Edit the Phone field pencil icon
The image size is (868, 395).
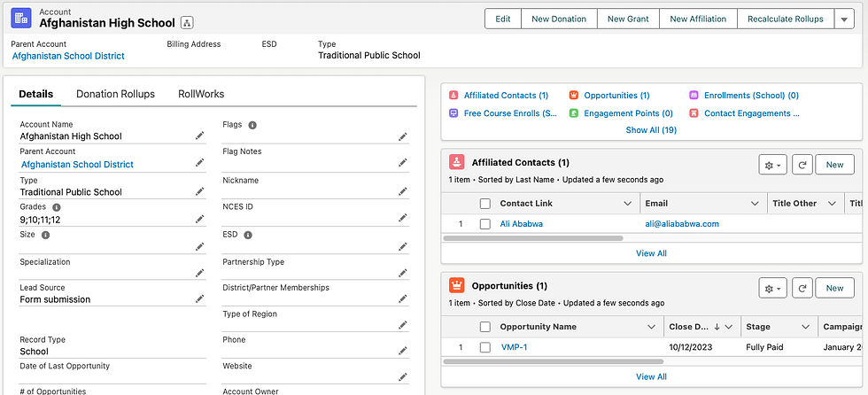click(x=403, y=352)
